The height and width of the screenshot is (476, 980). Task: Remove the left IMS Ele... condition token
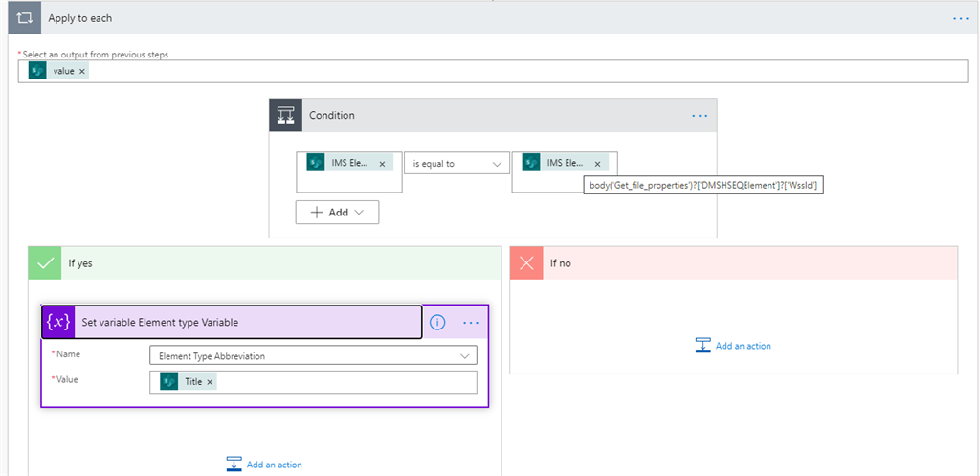tap(383, 164)
